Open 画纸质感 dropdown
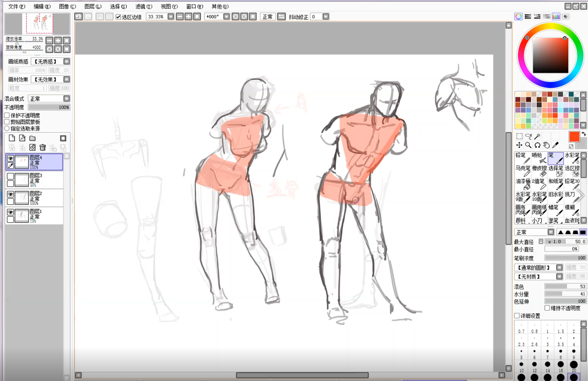Viewport: 588px width, 381px height. coord(51,61)
